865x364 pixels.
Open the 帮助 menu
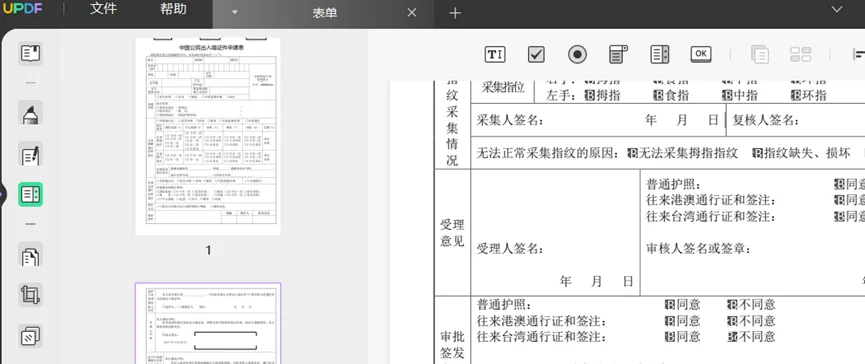click(173, 9)
